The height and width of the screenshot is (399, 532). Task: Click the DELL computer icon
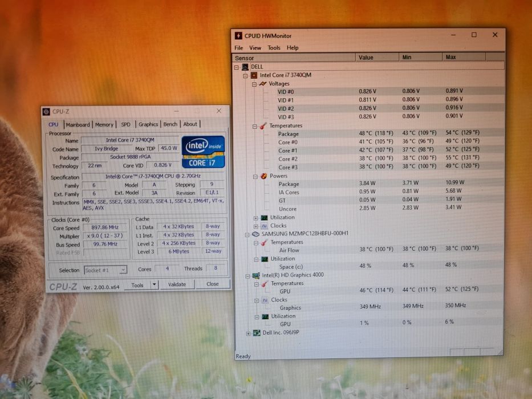[x=245, y=67]
